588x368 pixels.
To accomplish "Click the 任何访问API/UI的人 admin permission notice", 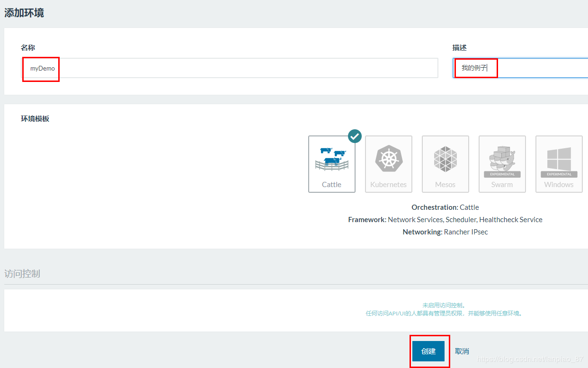I will (x=444, y=314).
